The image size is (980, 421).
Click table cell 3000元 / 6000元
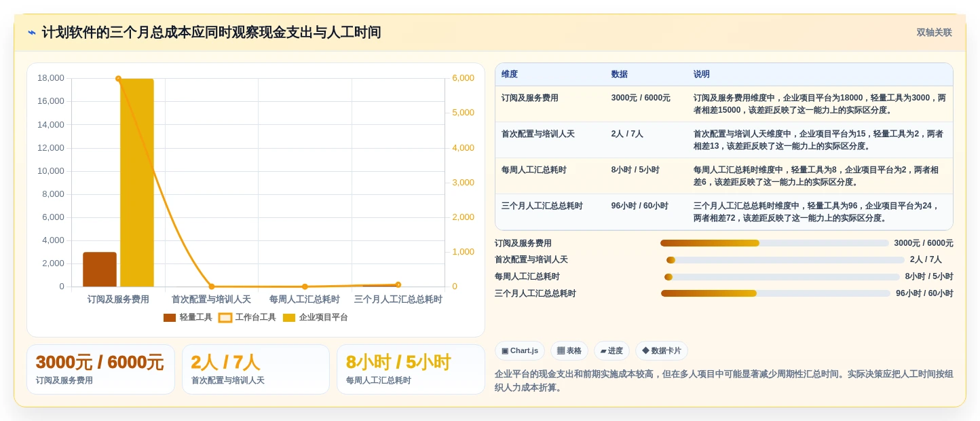coord(641,98)
